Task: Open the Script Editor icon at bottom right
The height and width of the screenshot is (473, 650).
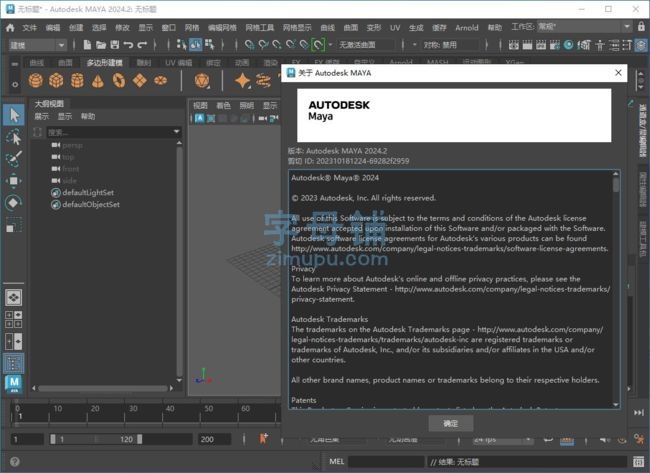Action: pos(639,461)
